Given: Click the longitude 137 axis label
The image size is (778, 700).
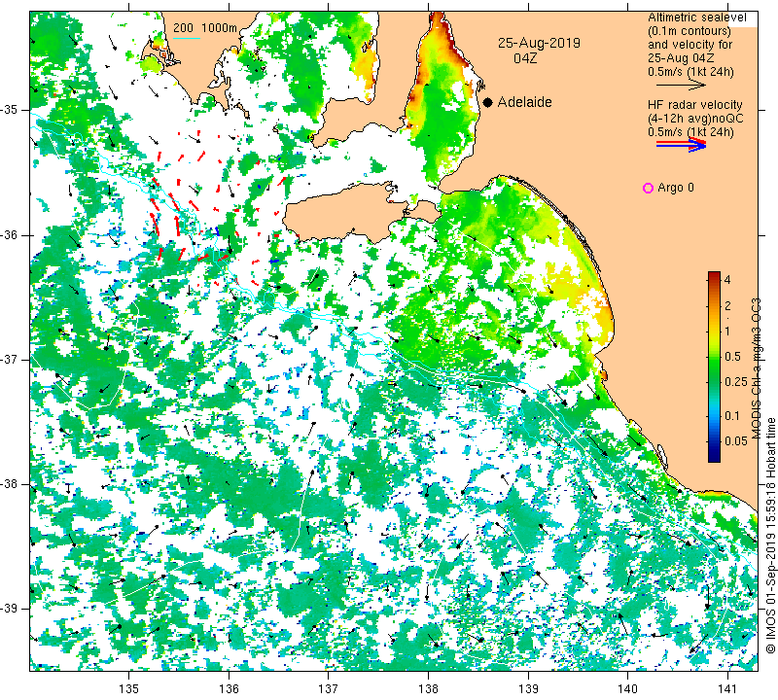Looking at the screenshot, I should 329,689.
